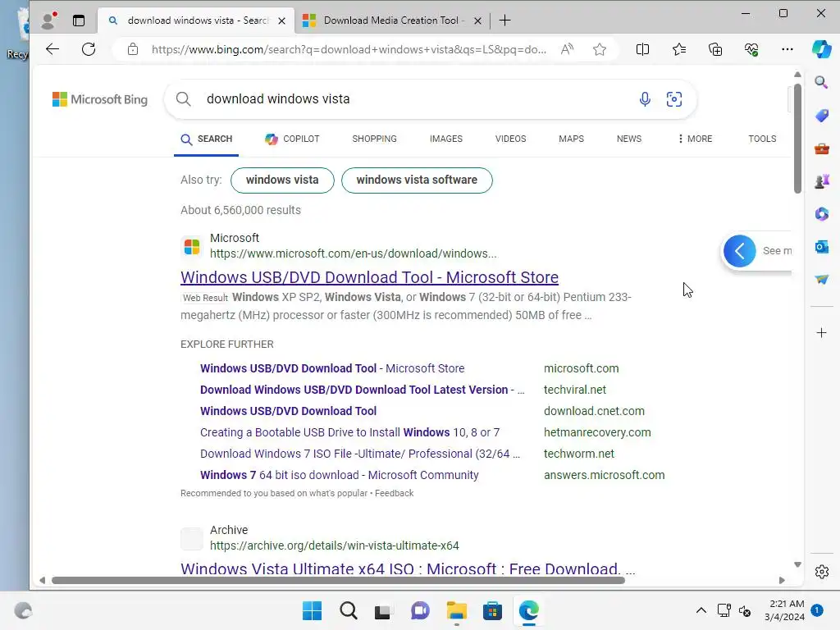Open sidebar Search icon
Screen dimensions: 840x630
(x=821, y=82)
